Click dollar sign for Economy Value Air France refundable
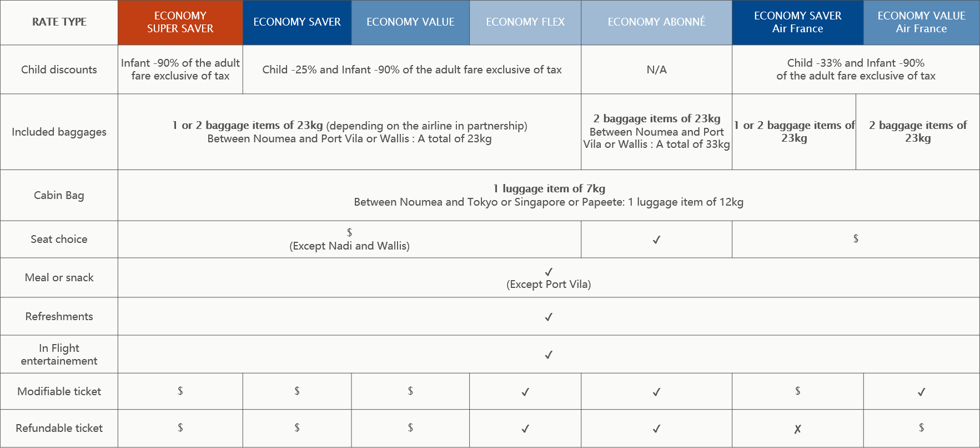 [922, 427]
